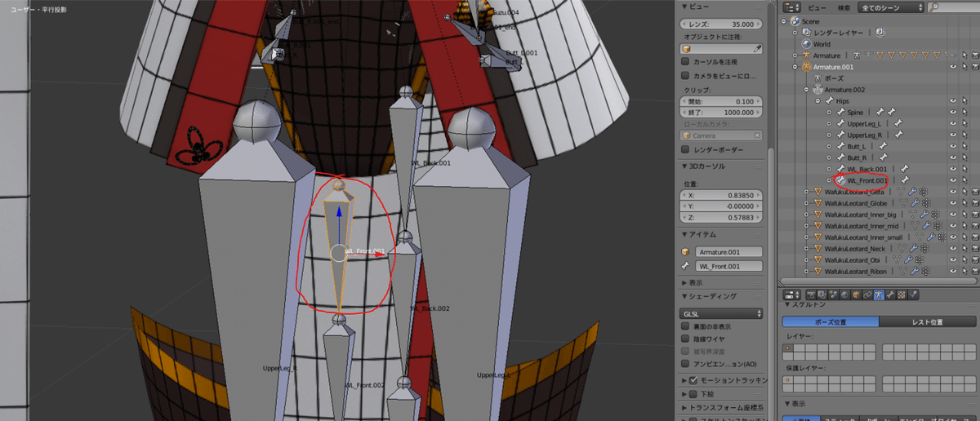Toggle visibility eye for Hips bone
This screenshot has height=421, width=980.
[953, 101]
